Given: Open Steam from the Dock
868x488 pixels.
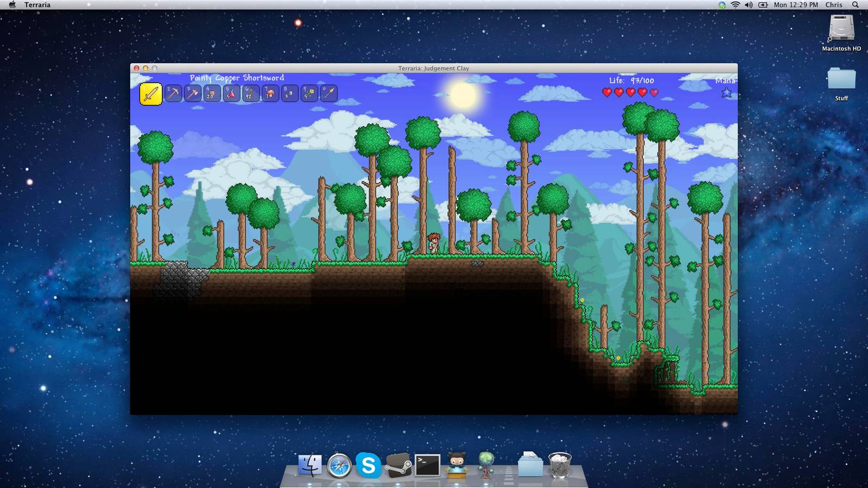Looking at the screenshot, I should (x=398, y=465).
